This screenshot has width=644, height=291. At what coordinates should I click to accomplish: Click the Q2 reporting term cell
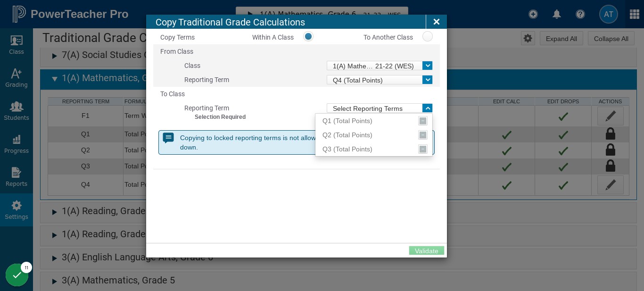tap(85, 150)
